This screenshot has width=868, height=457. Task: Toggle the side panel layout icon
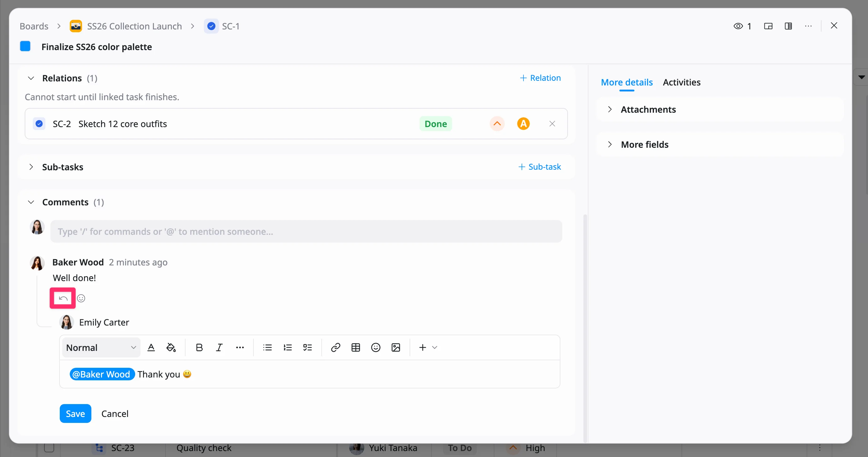[x=788, y=26]
